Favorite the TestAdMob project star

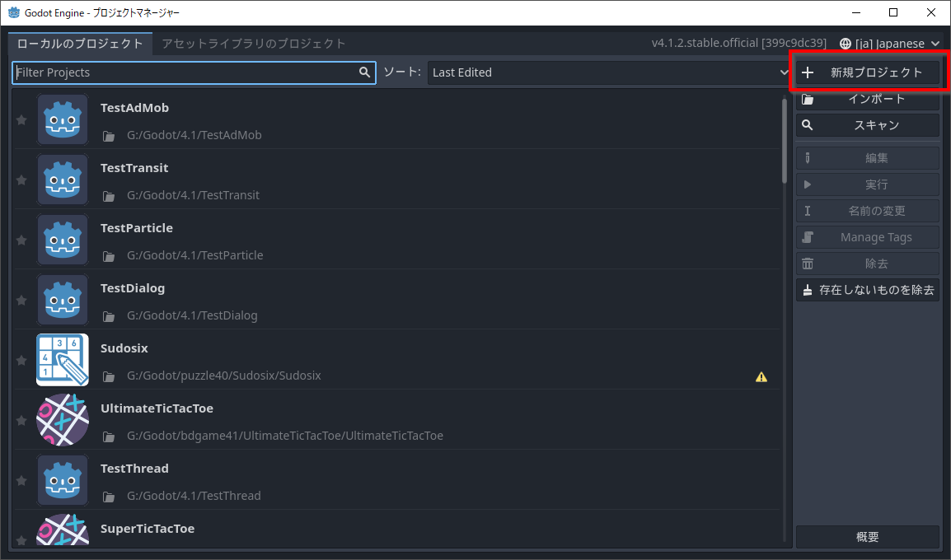coord(21,120)
